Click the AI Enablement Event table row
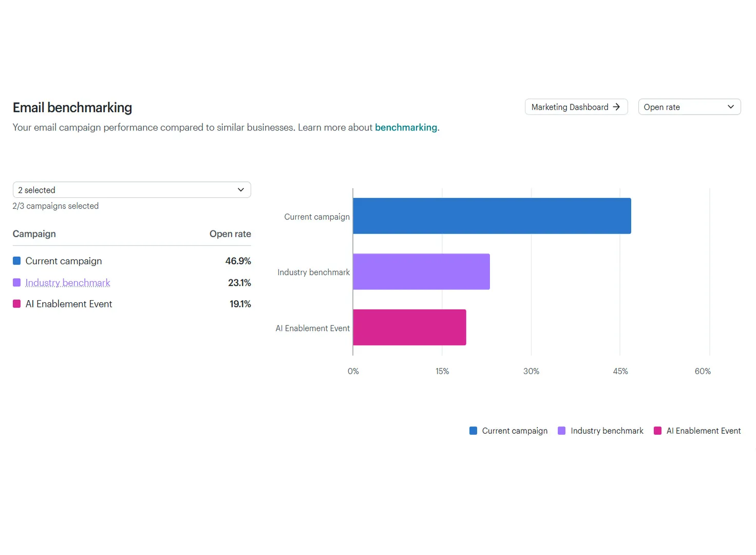The height and width of the screenshot is (555, 756). pos(131,304)
